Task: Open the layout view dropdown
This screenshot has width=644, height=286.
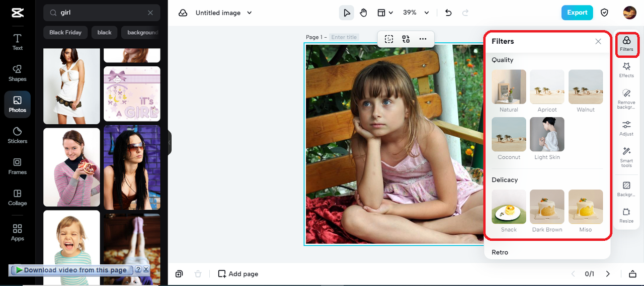Action: 385,13
